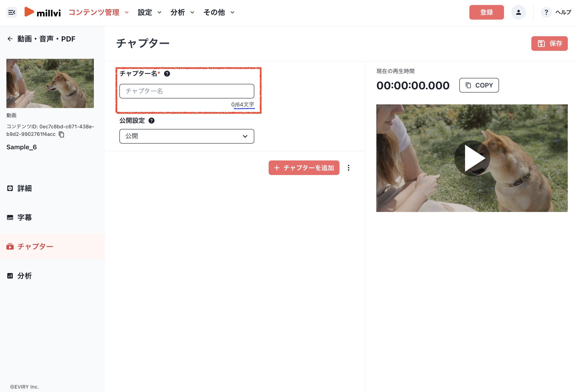Click the COPY playback time button
The image size is (576, 392).
click(x=479, y=85)
